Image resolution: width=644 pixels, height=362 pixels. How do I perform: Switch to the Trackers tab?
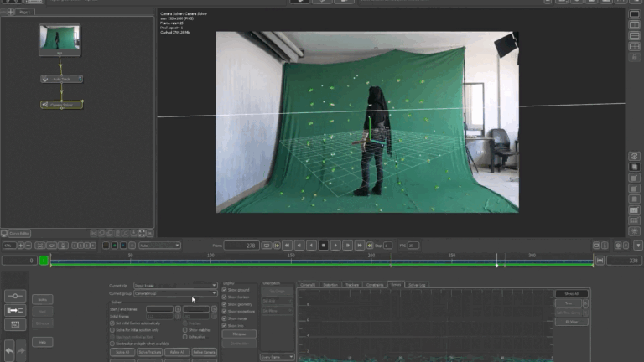point(352,284)
